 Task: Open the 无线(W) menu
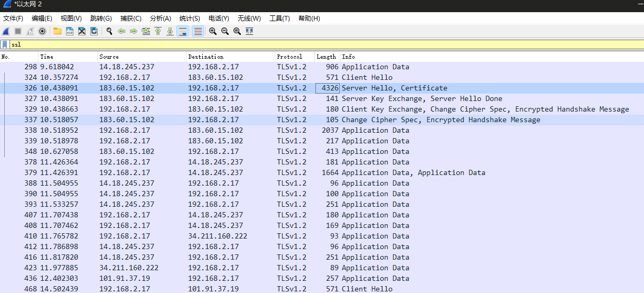point(249,19)
